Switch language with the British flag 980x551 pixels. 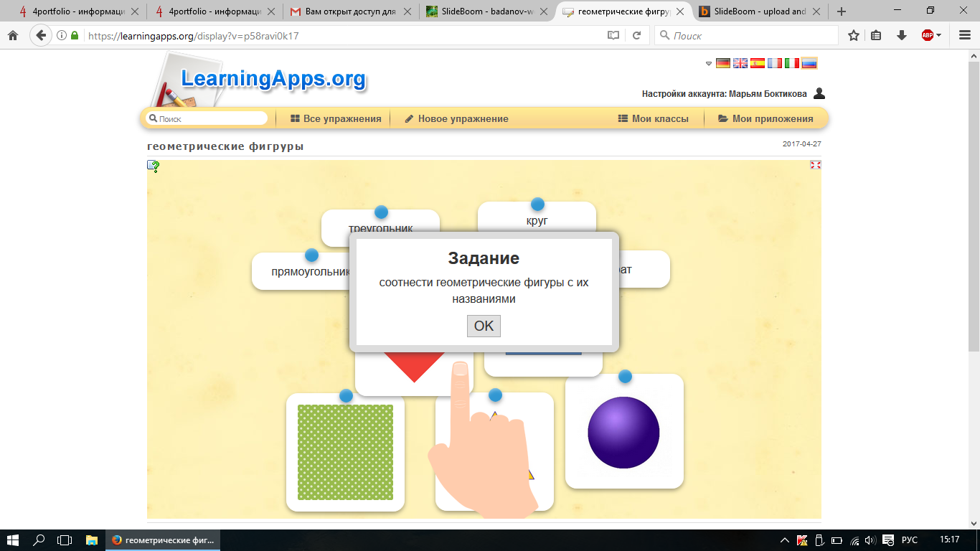740,63
